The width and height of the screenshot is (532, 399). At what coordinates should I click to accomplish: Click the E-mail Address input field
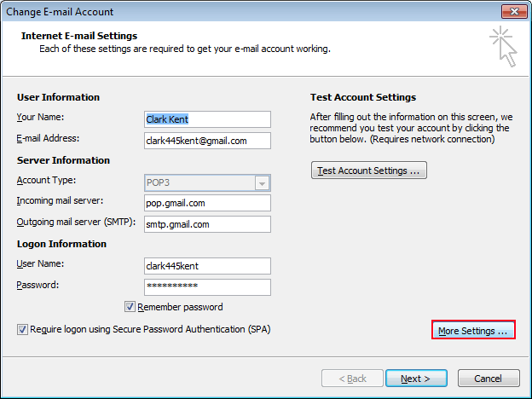(207, 141)
